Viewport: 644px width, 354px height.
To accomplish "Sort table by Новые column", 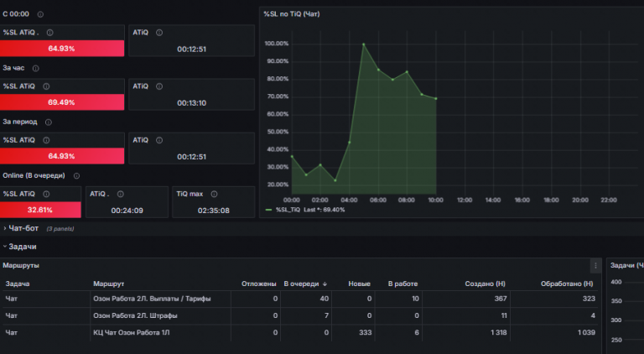I will (360, 284).
